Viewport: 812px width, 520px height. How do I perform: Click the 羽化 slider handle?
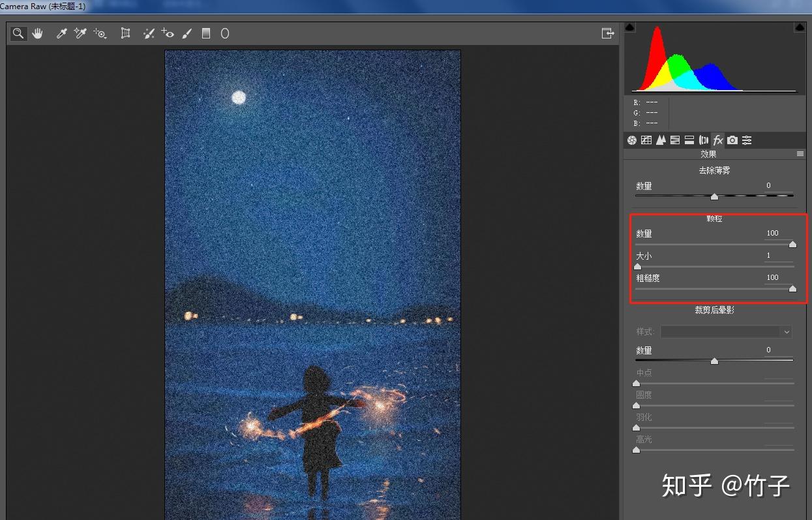coord(636,427)
